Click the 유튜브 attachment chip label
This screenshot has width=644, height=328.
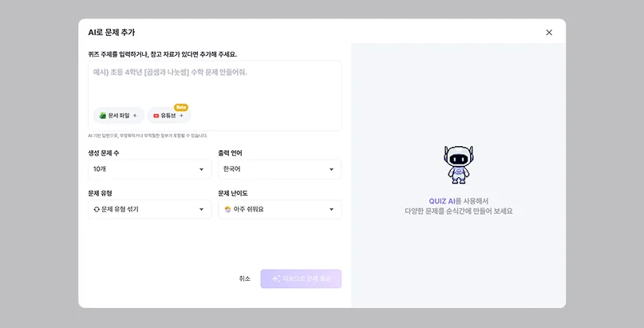coord(168,116)
